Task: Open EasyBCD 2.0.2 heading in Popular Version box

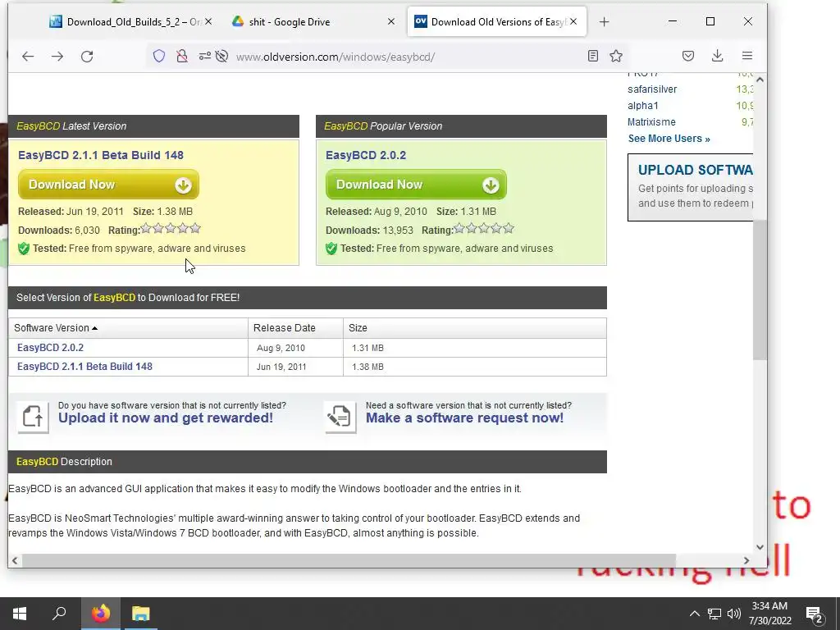Action: point(366,155)
